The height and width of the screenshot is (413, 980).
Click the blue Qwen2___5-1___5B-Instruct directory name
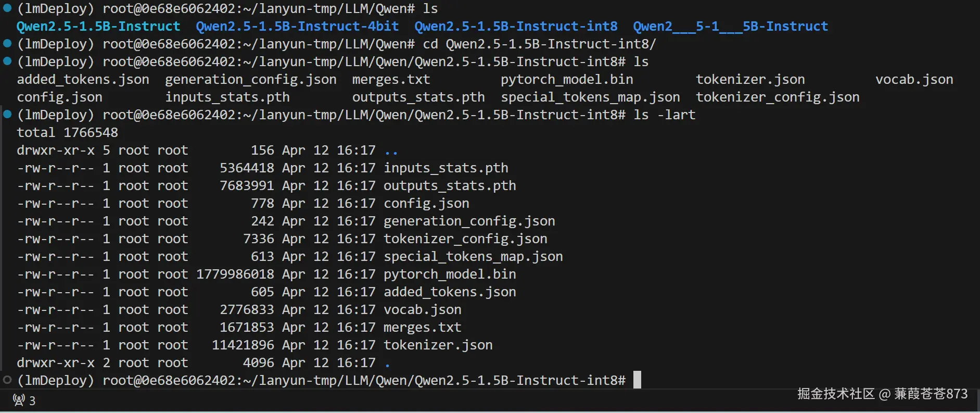(730, 26)
